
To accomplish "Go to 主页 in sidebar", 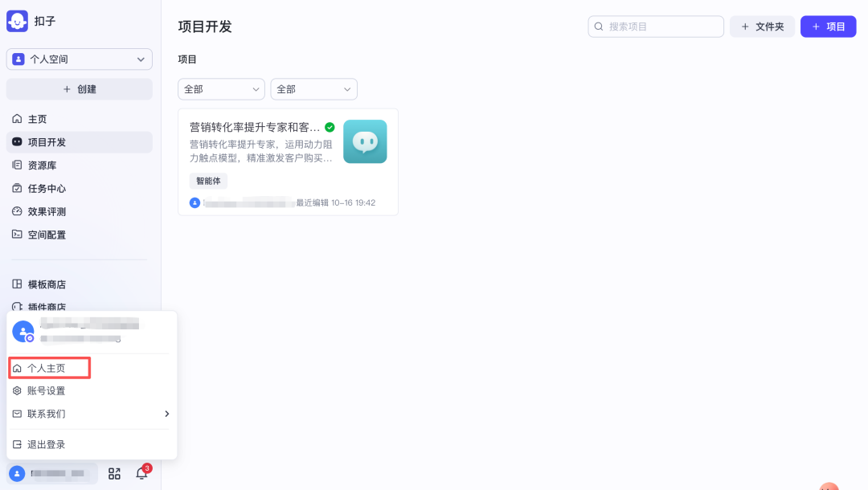I will (x=79, y=119).
